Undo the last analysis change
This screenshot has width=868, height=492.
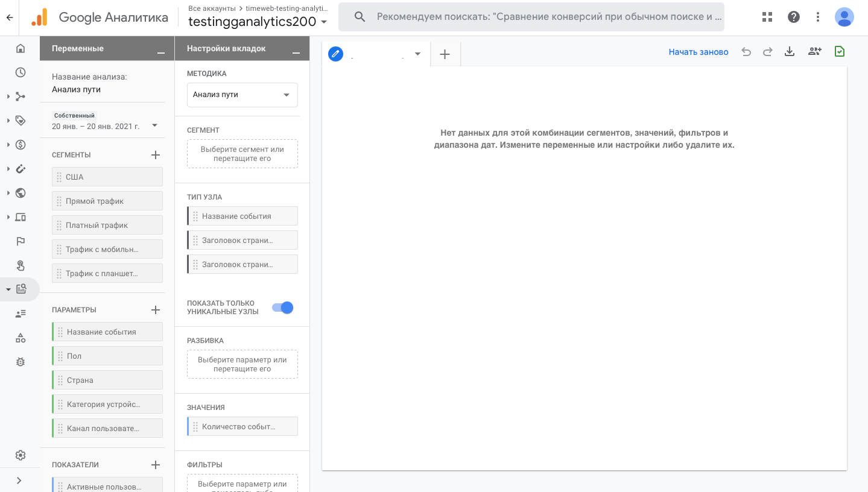pyautogui.click(x=746, y=52)
